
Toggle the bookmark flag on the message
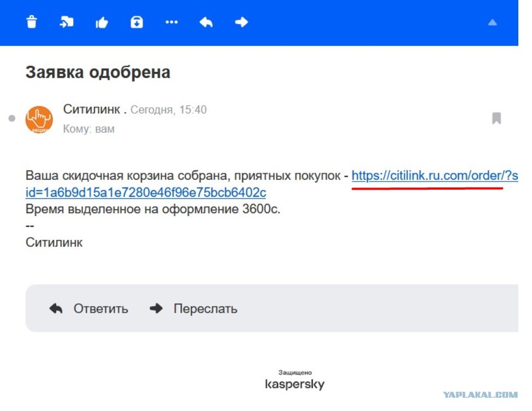(x=496, y=119)
